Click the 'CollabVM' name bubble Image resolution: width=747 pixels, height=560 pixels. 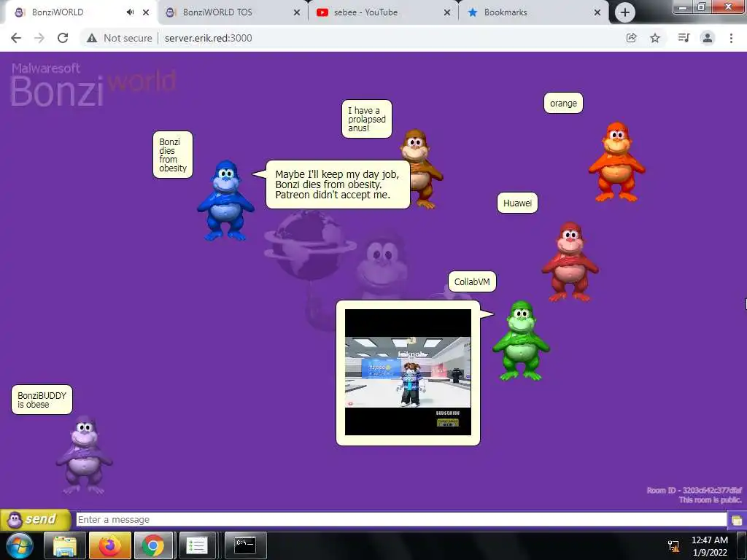[472, 281]
